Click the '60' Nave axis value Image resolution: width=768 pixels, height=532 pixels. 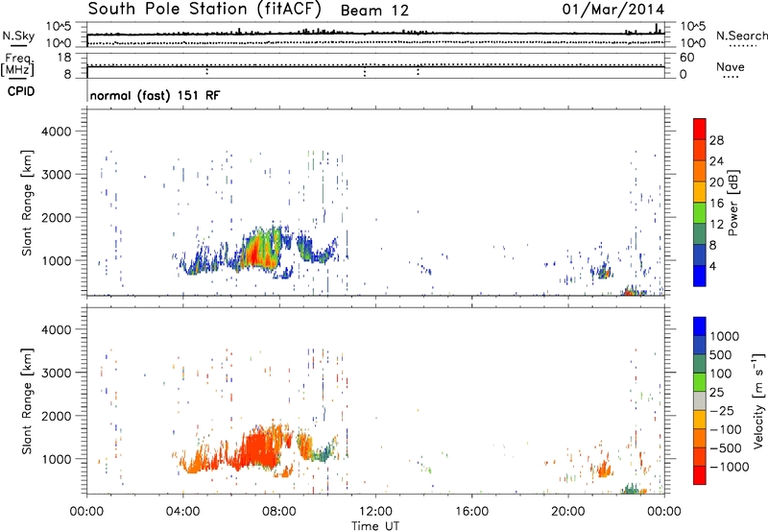pyautogui.click(x=686, y=58)
